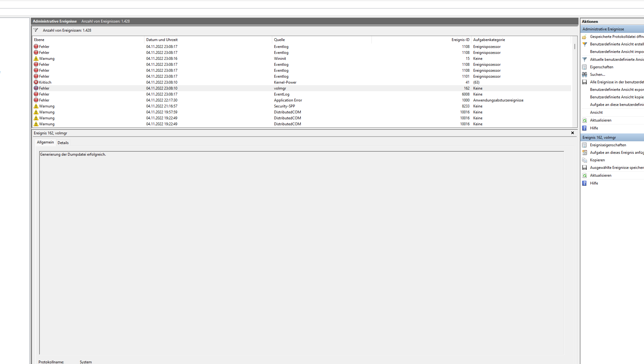Click the Kopieren icon in actions pane

pos(584,160)
